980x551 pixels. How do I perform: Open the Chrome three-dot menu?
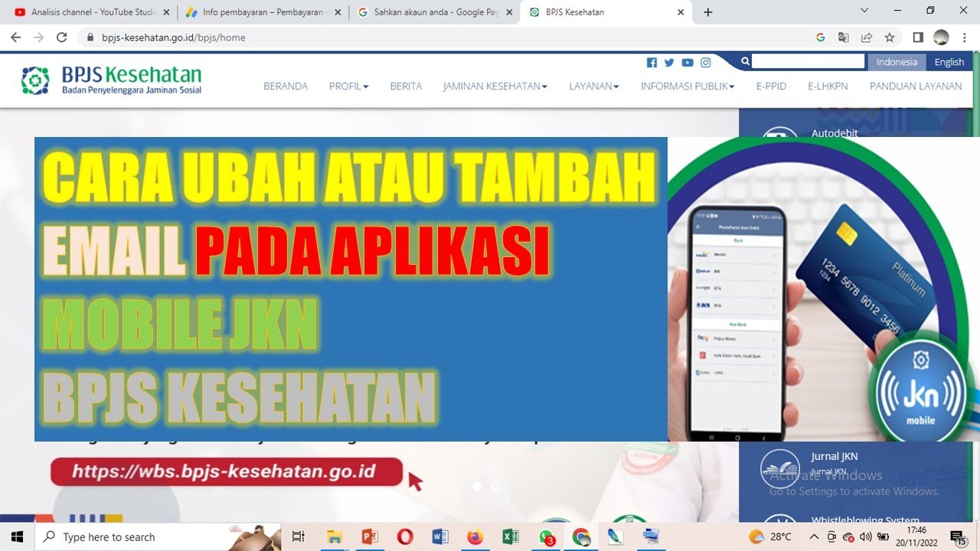click(x=965, y=37)
